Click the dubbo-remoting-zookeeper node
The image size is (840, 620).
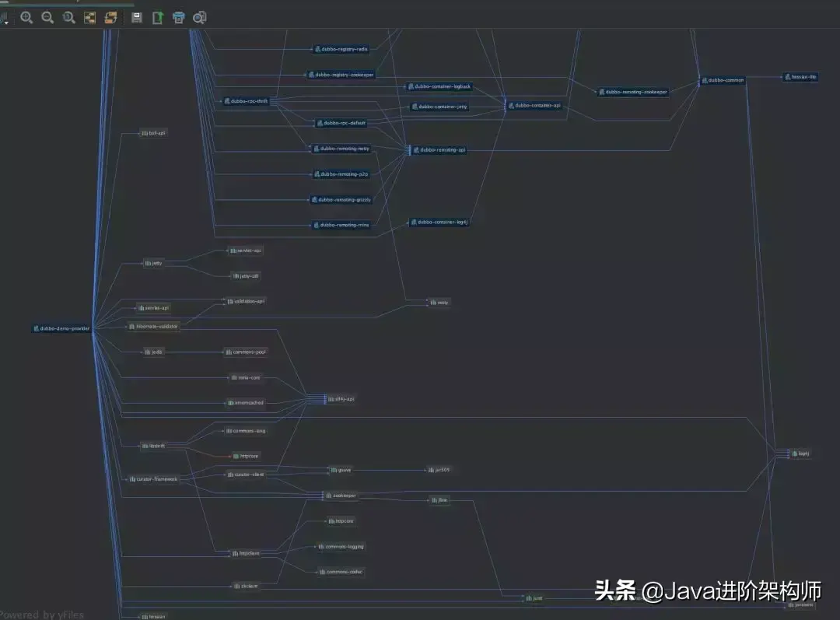point(633,92)
